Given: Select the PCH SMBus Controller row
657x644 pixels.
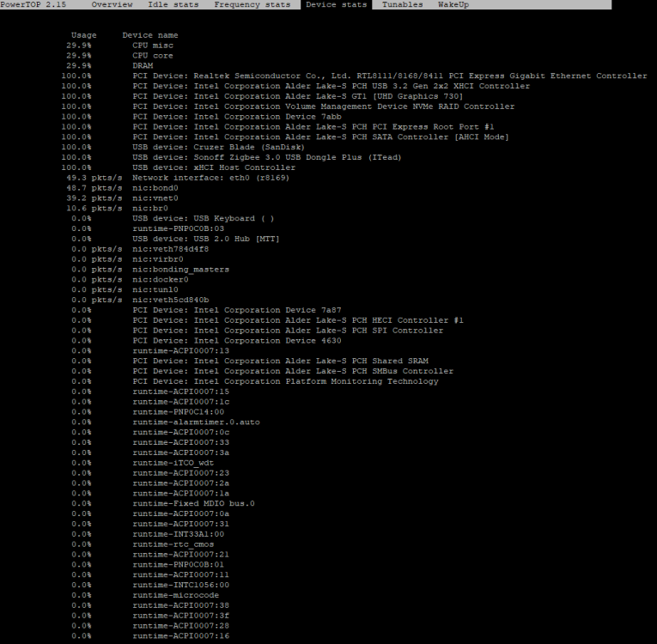Looking at the screenshot, I should point(262,371).
